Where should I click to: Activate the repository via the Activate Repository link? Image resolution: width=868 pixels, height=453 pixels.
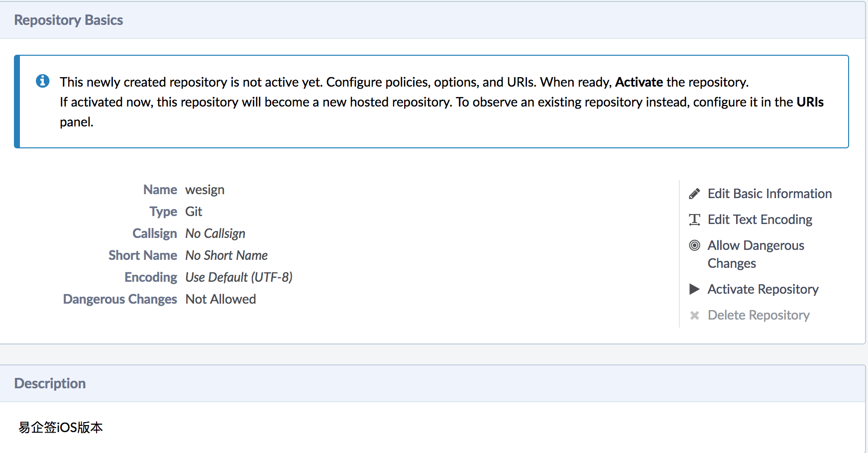pos(762,289)
